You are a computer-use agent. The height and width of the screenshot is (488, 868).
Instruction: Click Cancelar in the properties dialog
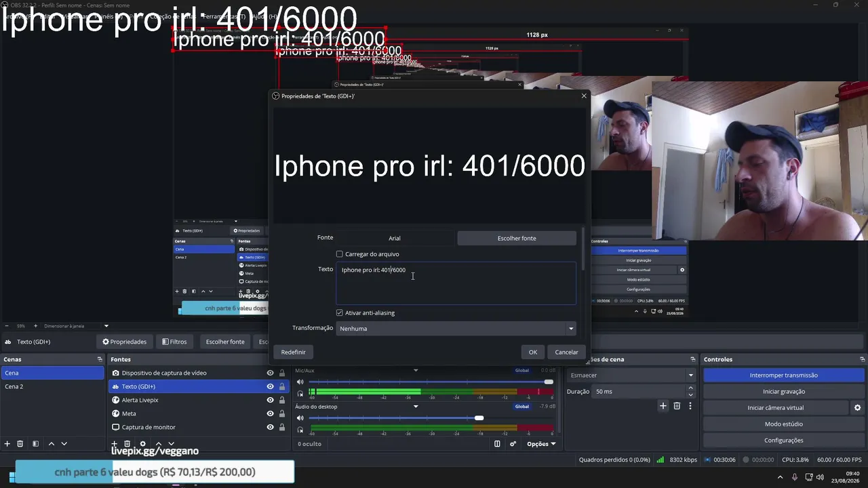[x=566, y=352]
